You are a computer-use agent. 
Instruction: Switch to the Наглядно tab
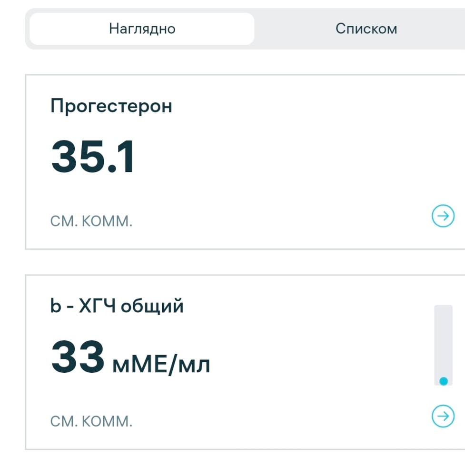click(x=142, y=29)
